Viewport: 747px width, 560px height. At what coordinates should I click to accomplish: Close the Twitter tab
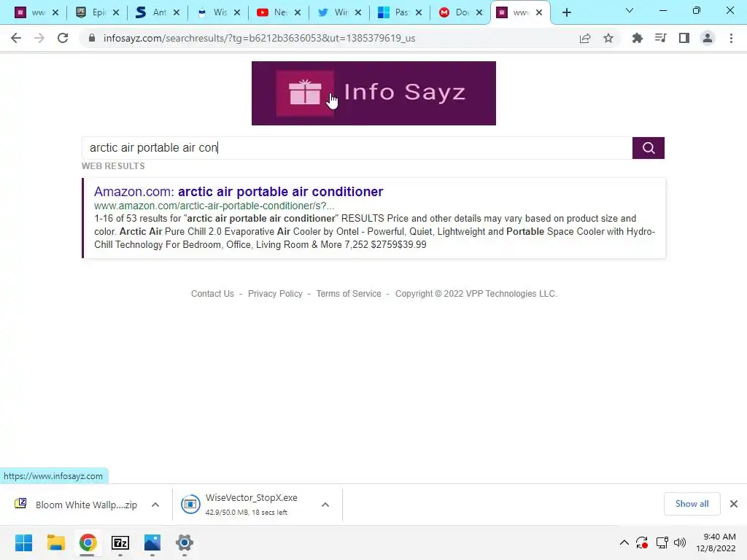[358, 12]
